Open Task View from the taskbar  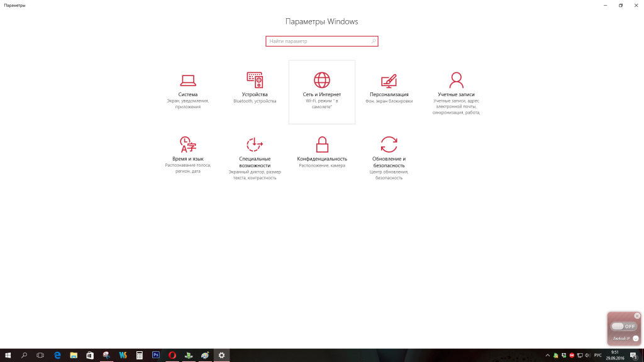(40, 356)
